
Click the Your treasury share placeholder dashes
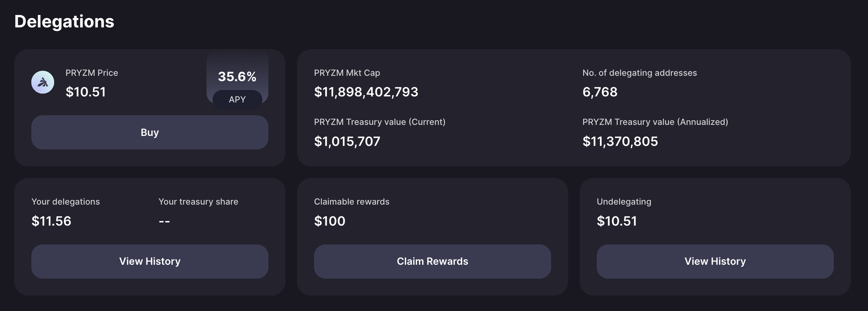tap(164, 221)
